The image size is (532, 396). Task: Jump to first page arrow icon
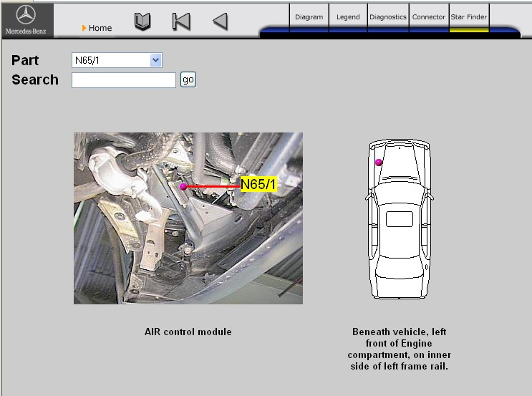181,21
